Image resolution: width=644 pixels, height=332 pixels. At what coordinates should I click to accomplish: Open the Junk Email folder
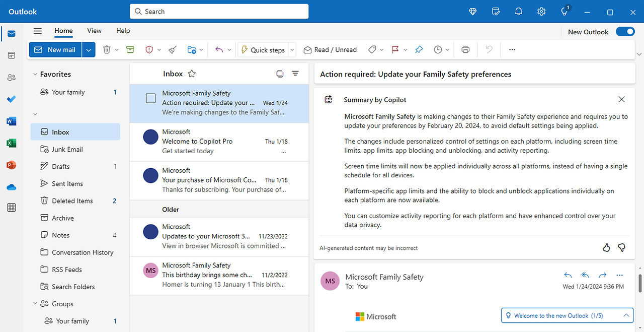pyautogui.click(x=75, y=149)
